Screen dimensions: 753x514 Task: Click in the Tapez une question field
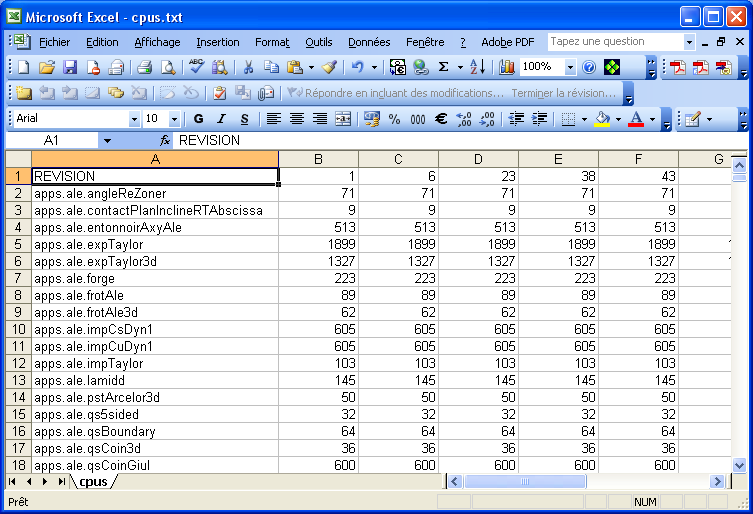[x=616, y=42]
